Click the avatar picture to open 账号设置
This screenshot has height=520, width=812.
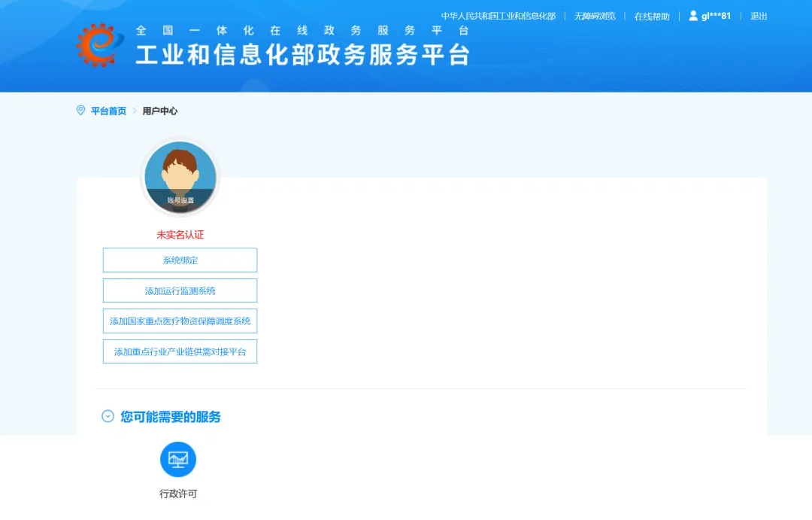click(x=180, y=173)
